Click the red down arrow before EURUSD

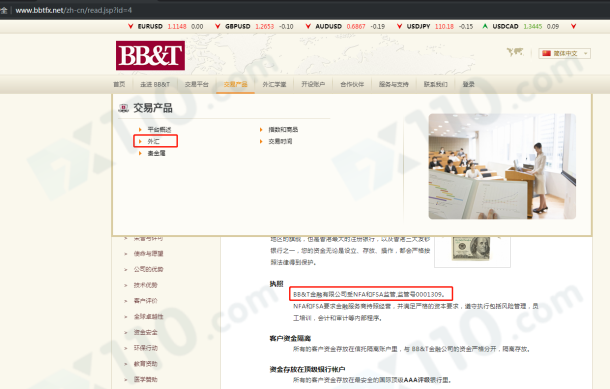coord(131,26)
